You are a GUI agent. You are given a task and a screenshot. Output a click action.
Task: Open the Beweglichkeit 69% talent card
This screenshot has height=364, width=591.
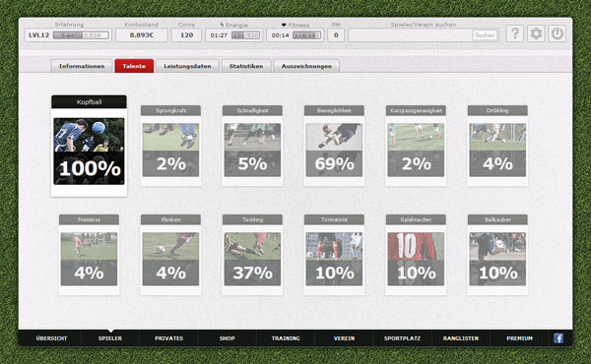pos(334,146)
